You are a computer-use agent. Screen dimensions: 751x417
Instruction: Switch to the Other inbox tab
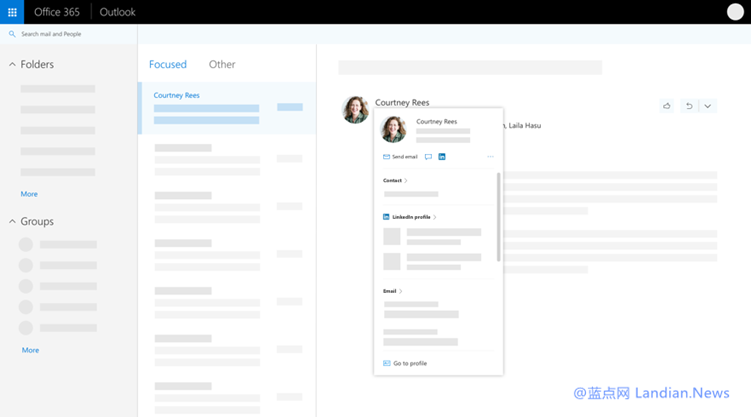[x=222, y=65]
